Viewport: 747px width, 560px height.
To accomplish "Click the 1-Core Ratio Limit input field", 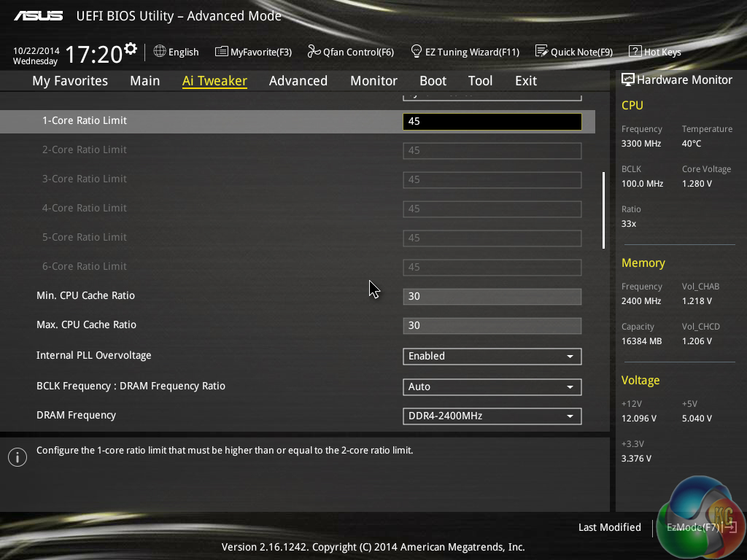I will click(x=492, y=122).
